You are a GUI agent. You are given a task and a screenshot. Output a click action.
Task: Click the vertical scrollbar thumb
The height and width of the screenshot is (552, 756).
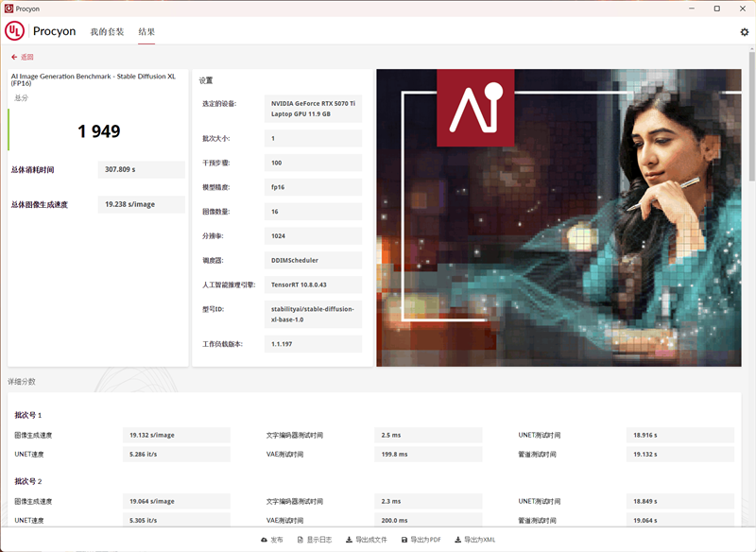click(x=752, y=115)
